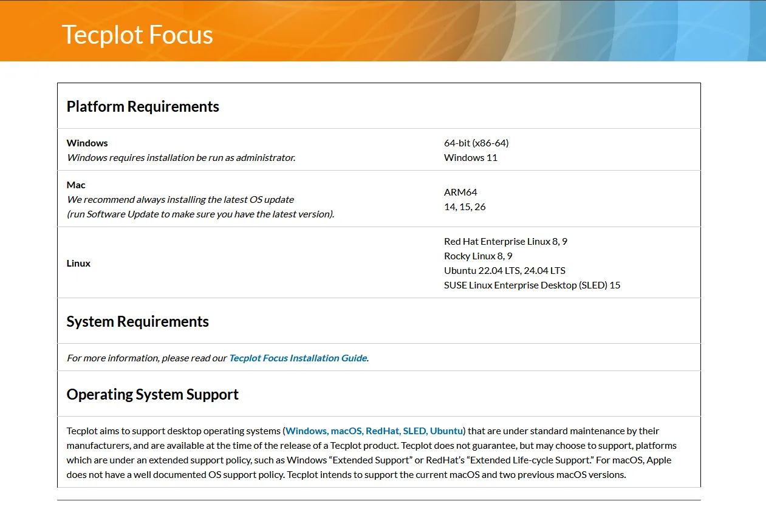
Task: Click the bold Mac row label
Action: click(x=76, y=185)
